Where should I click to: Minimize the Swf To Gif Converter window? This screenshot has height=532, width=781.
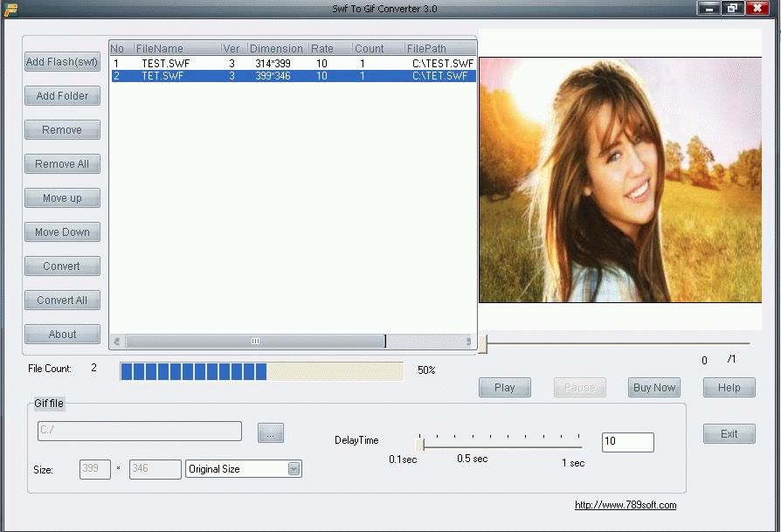(x=709, y=8)
